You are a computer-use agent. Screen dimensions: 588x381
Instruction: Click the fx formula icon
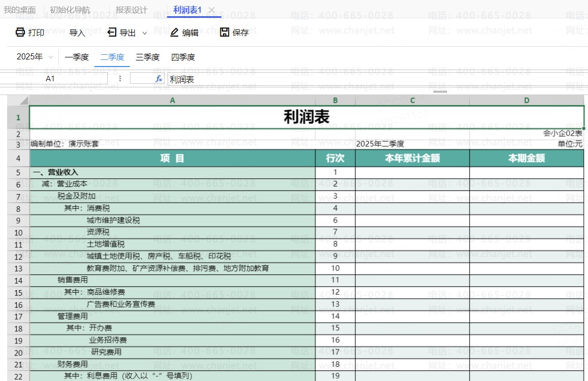pyautogui.click(x=159, y=79)
